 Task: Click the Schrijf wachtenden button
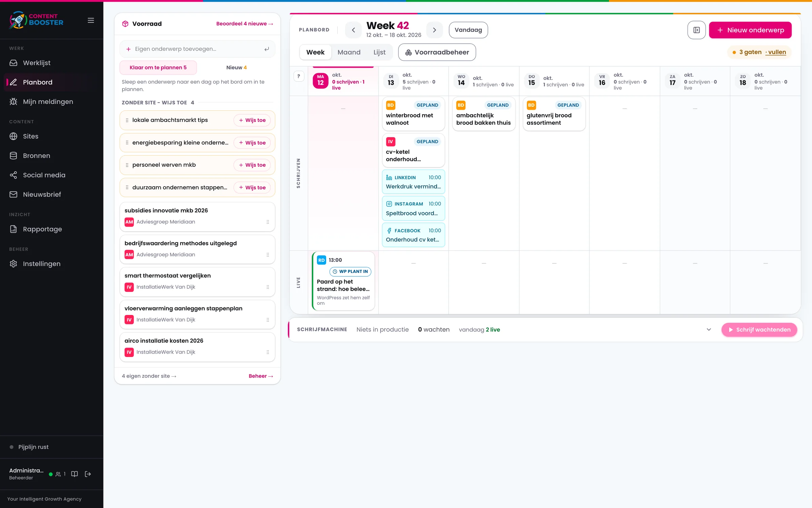(759, 330)
